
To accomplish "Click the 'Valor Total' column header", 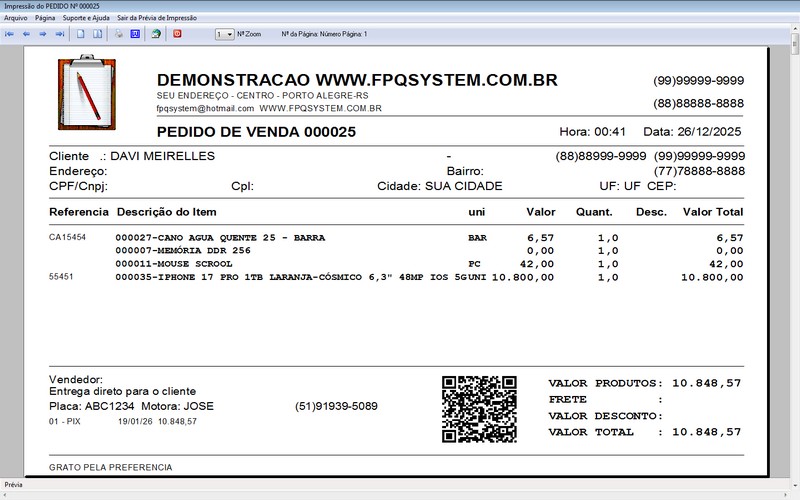I will (x=713, y=212).
